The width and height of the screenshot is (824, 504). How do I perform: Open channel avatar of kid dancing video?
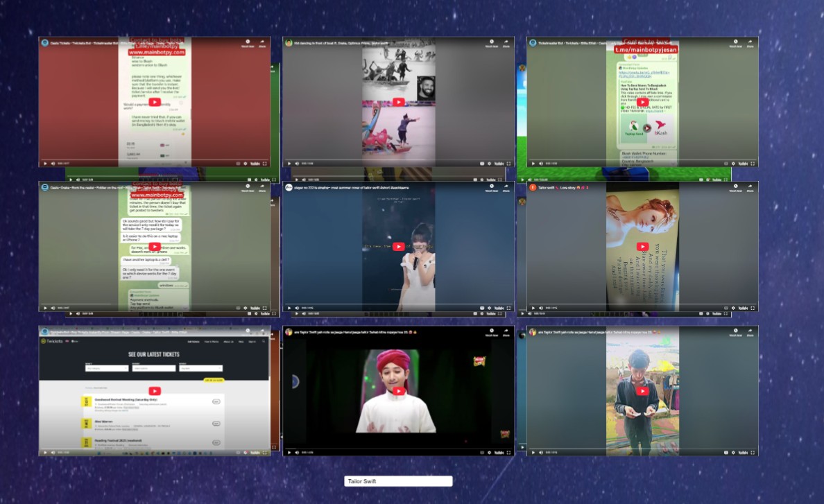tap(289, 43)
